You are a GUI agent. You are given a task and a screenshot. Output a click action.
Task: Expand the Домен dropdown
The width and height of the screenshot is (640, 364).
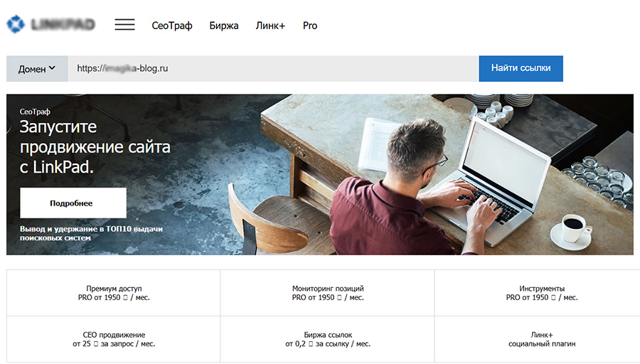(37, 69)
